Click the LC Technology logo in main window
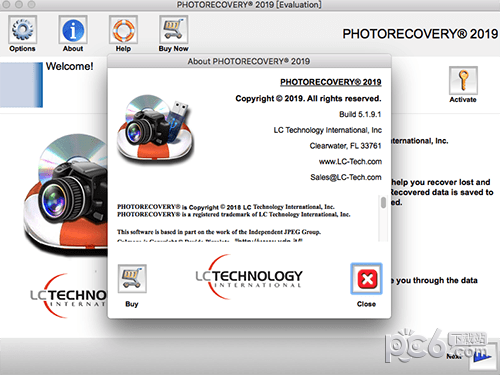The height and width of the screenshot is (375, 500). [x=69, y=296]
